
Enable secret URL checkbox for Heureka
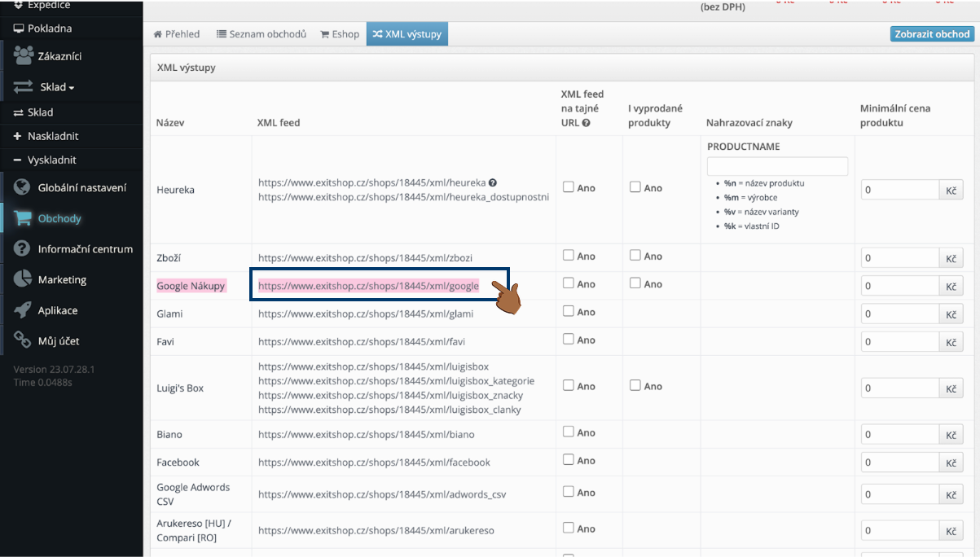pyautogui.click(x=569, y=187)
